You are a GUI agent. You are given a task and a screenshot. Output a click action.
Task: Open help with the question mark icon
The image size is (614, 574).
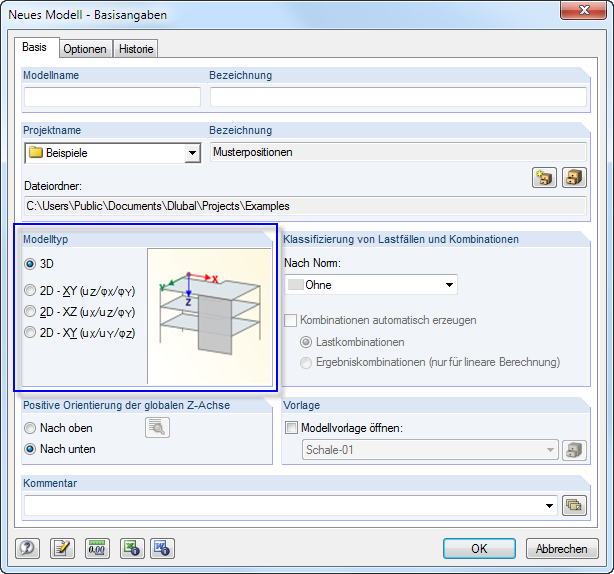pyautogui.click(x=27, y=548)
